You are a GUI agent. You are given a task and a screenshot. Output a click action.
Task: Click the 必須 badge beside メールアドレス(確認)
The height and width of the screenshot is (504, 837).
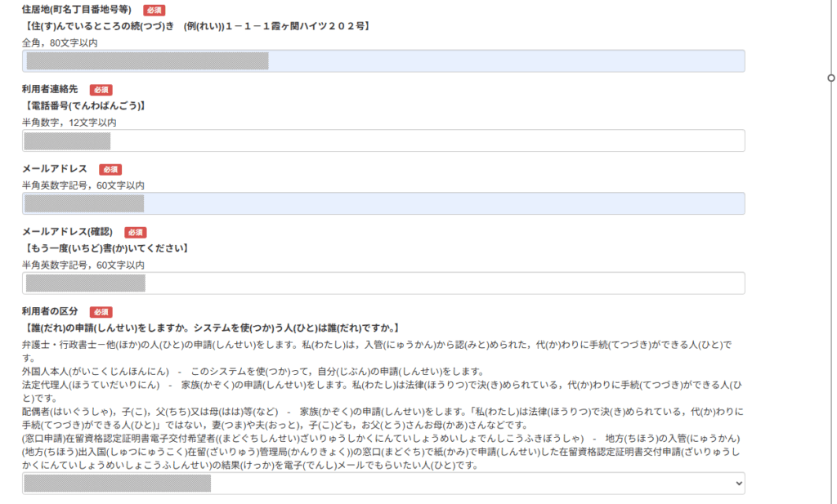tap(136, 233)
